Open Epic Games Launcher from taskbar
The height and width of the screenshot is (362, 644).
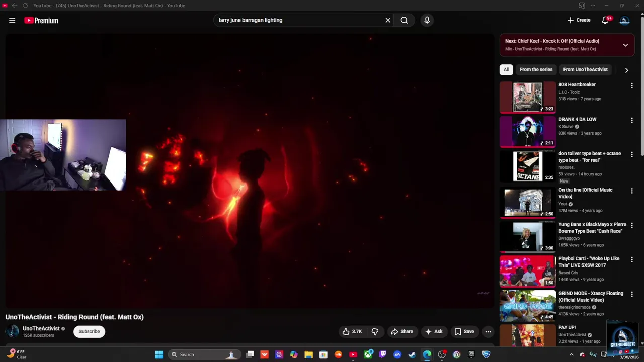point(471,354)
